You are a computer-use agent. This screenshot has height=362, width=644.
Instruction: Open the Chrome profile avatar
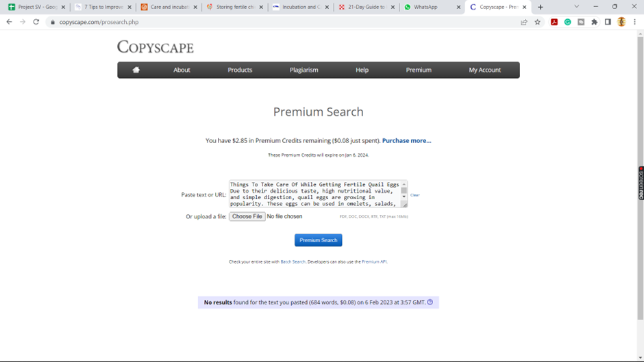(x=621, y=22)
